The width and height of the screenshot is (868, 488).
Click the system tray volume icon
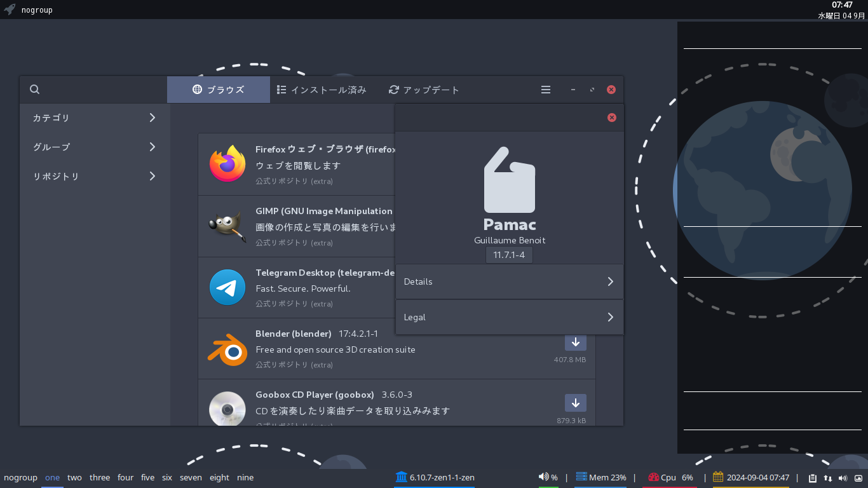843,478
